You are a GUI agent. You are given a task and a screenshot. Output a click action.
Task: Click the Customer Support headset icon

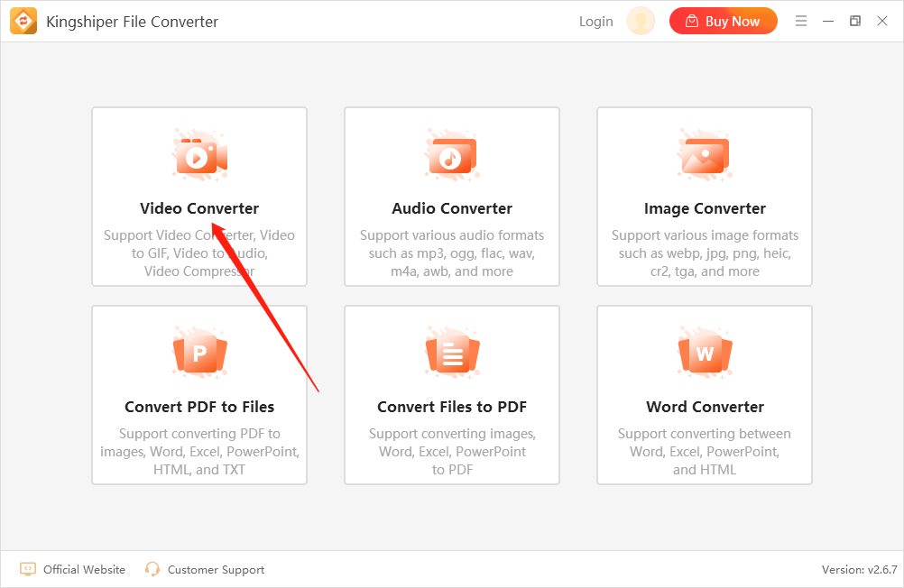click(152, 570)
